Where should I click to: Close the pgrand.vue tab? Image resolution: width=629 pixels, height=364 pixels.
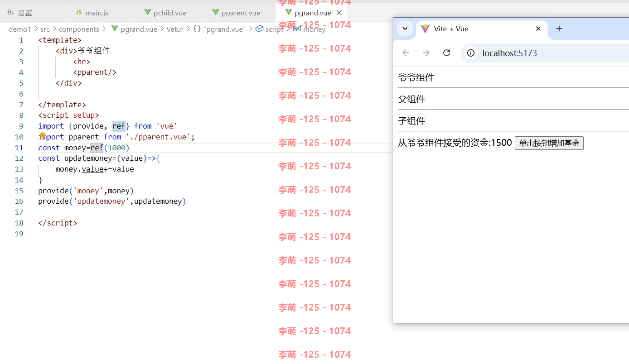(x=339, y=13)
